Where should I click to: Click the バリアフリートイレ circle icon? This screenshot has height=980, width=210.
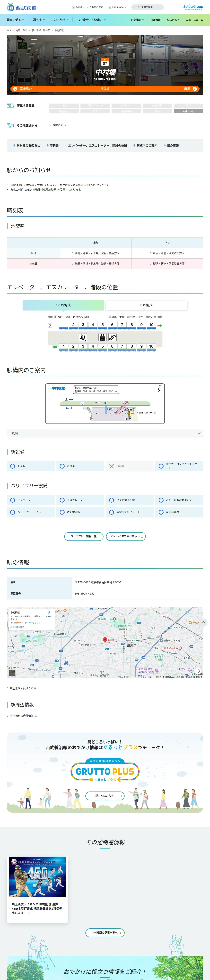(13, 512)
